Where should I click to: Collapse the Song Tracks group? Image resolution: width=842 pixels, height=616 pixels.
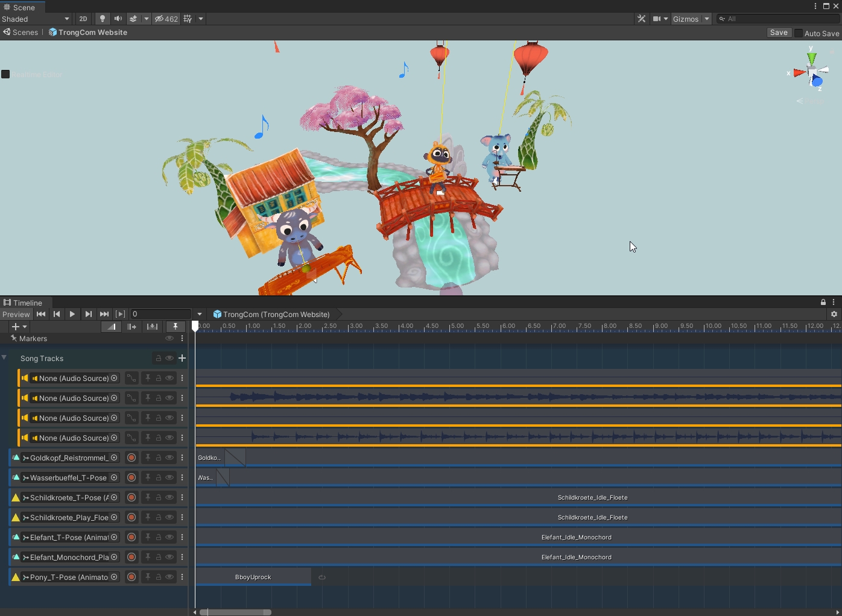click(4, 358)
